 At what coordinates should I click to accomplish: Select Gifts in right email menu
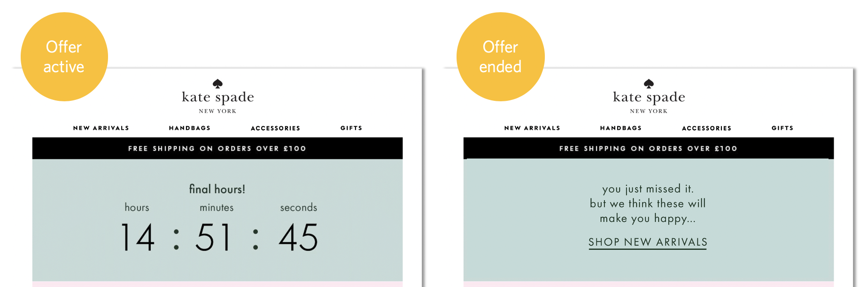(x=783, y=128)
